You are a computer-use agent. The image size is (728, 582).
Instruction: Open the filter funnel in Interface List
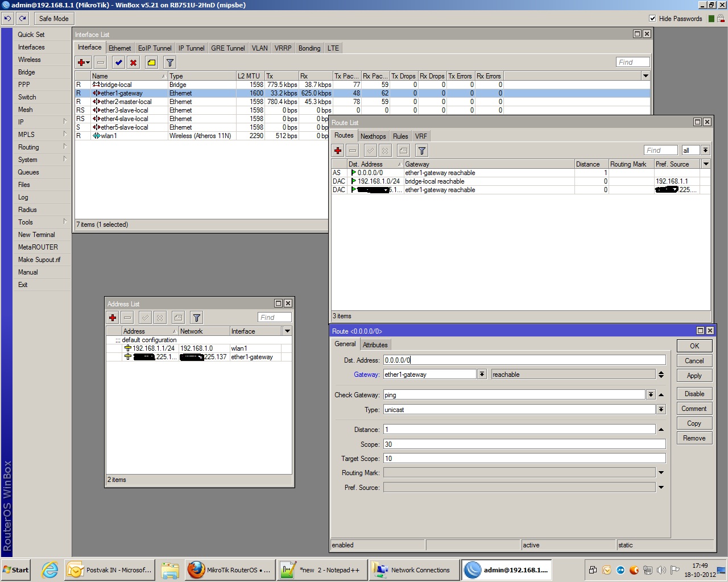(169, 63)
